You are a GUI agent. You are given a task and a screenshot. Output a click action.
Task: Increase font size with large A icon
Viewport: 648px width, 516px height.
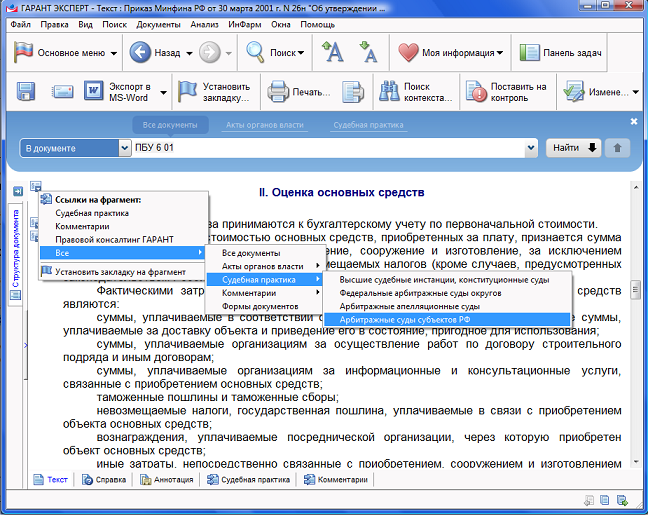point(333,52)
